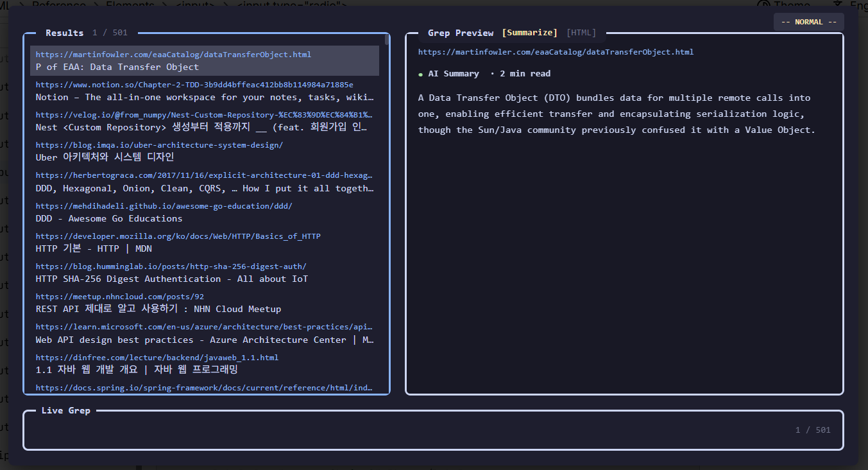The height and width of the screenshot is (470, 868).
Task: Switch preview to Summarize mode
Action: coord(529,33)
